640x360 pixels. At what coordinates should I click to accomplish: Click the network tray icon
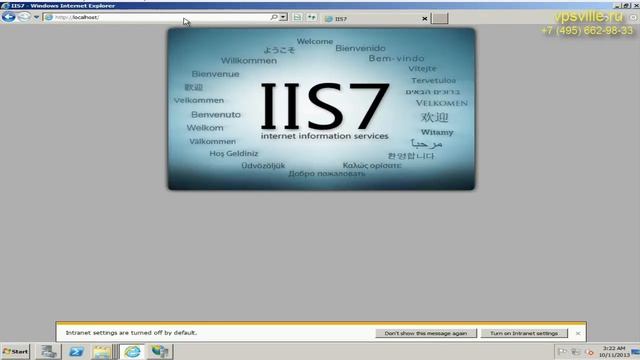[576, 351]
